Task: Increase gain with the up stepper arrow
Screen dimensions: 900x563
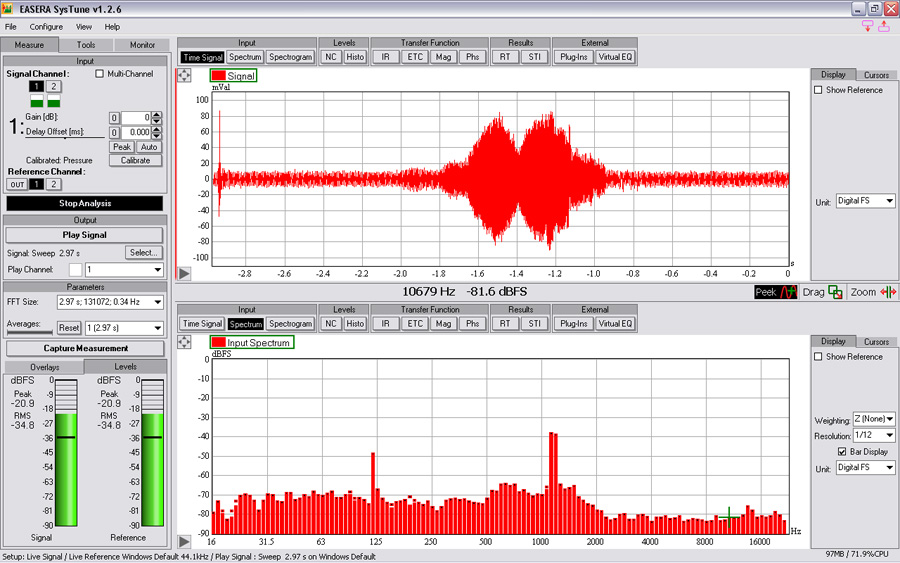Action: click(157, 115)
